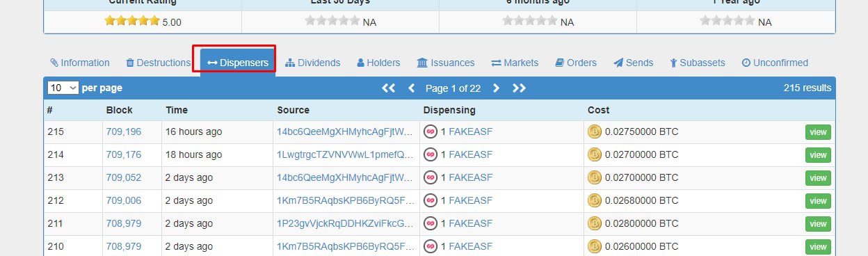Click FAKEASF asset icon in row 215

(x=431, y=131)
